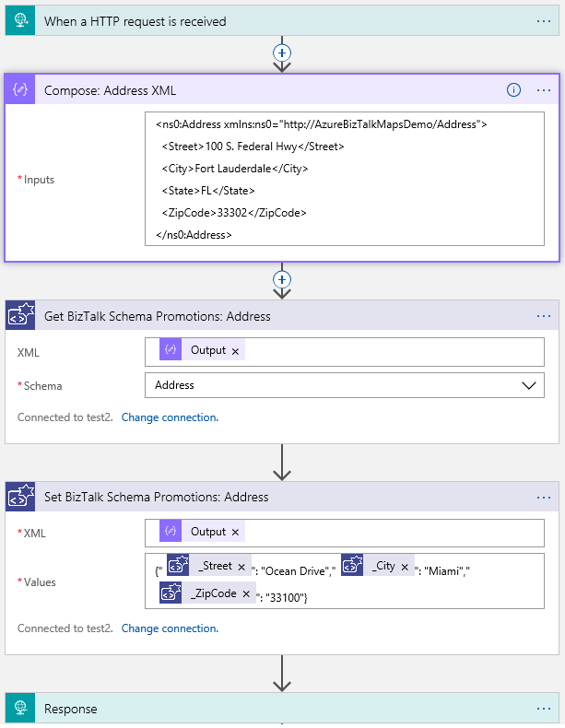Remove Output token from the Set Promotions XML field
The height and width of the screenshot is (728, 565).
235,533
